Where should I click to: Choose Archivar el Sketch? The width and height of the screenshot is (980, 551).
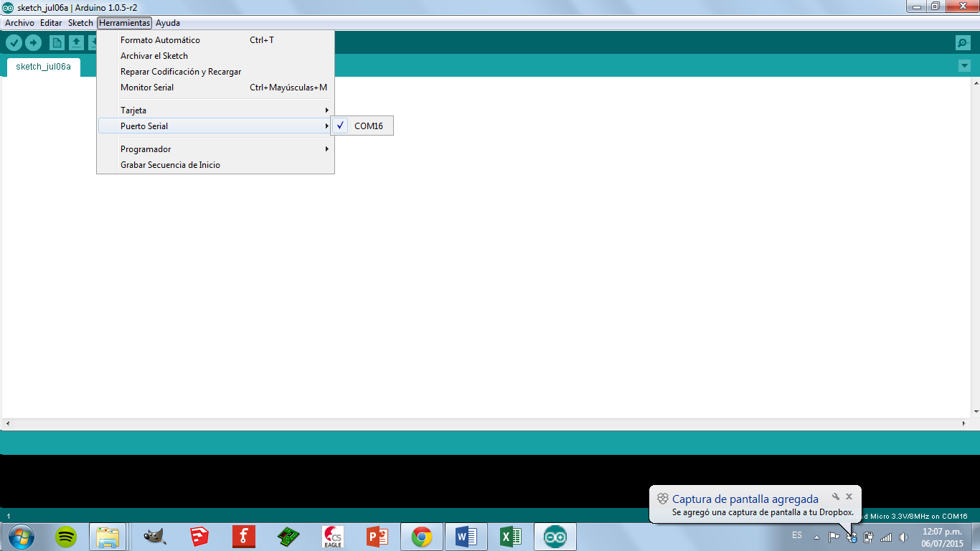(215, 56)
